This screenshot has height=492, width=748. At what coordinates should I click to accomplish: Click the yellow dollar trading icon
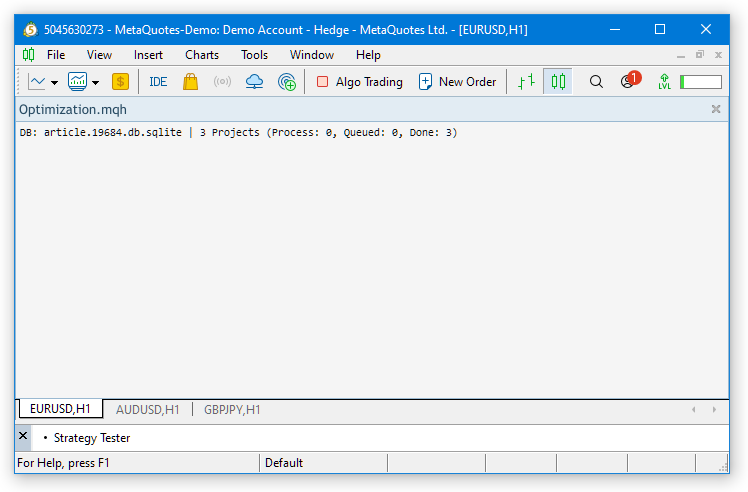click(x=120, y=82)
